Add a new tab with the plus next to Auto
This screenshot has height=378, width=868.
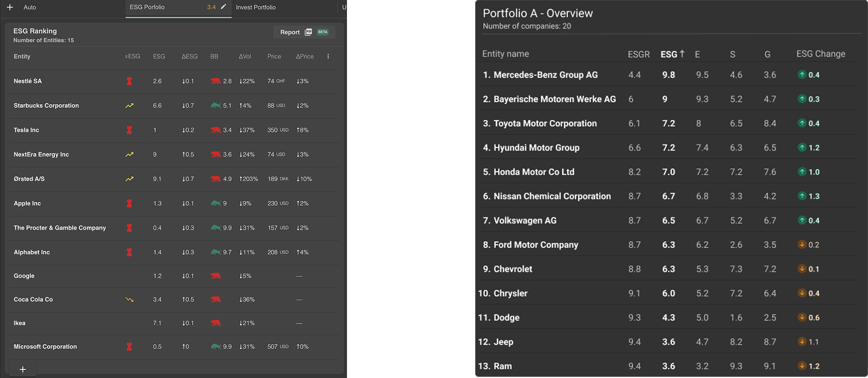[9, 7]
